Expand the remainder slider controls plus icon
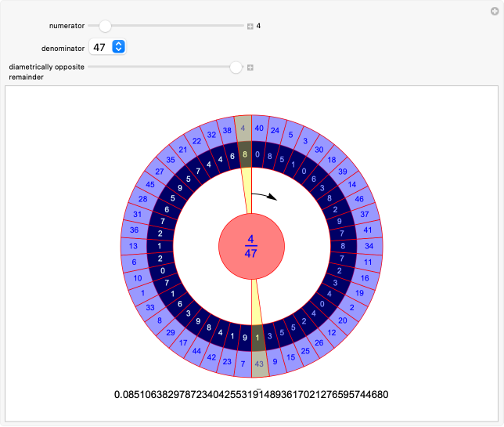 [x=250, y=67]
